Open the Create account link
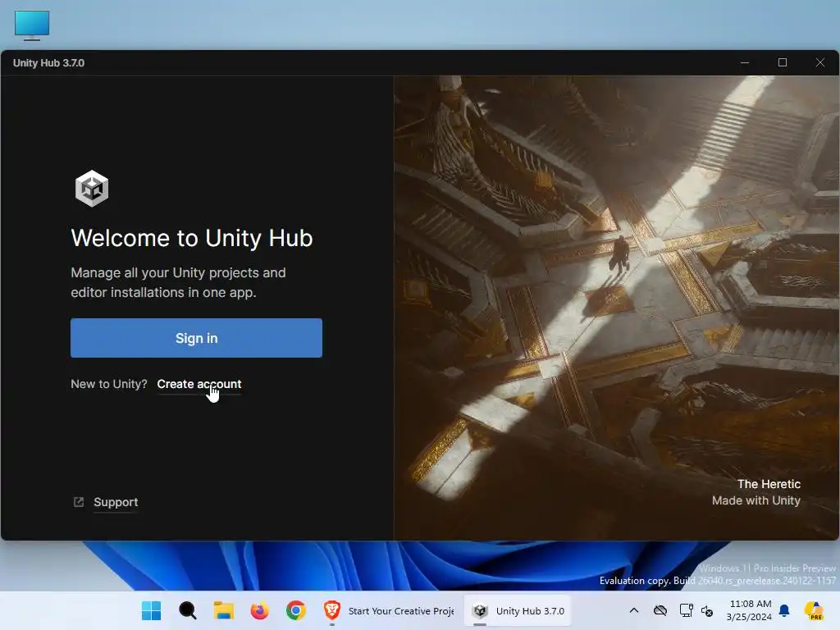840x630 pixels. (x=199, y=384)
